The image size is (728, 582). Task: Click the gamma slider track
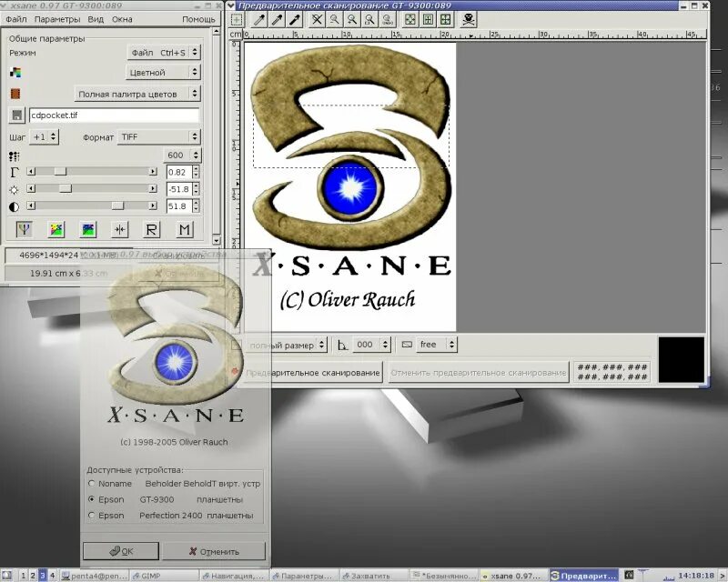coord(92,172)
